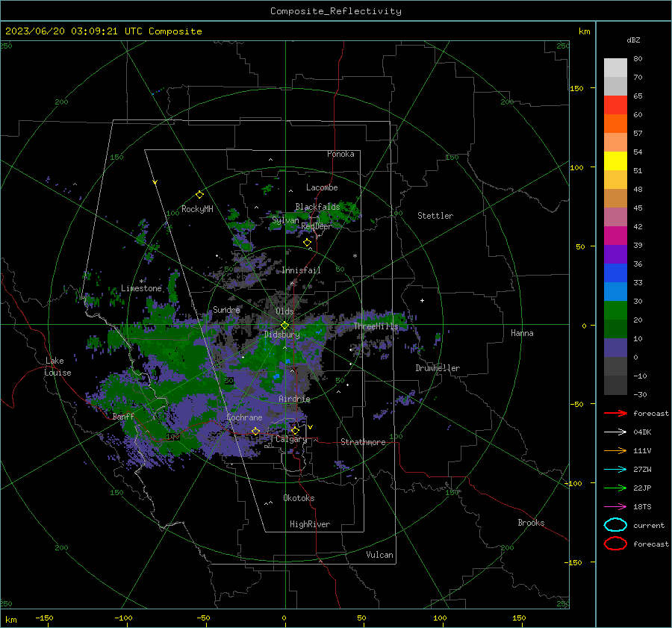Click the Airdrie city label

coord(294,399)
